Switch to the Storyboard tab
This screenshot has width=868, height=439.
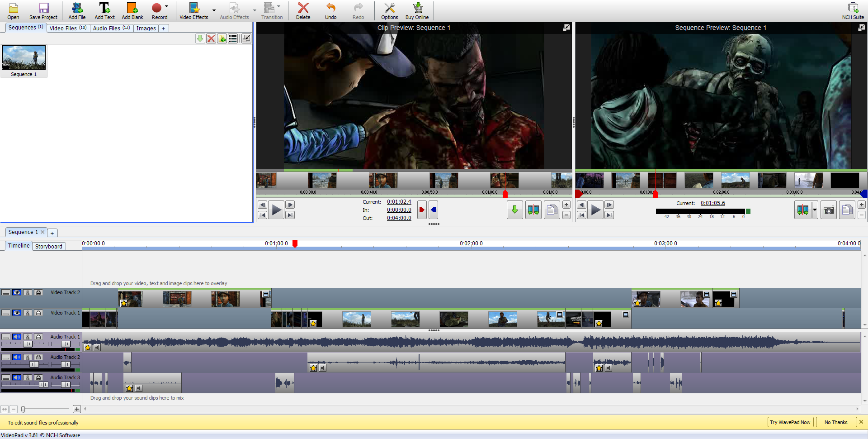tap(49, 247)
